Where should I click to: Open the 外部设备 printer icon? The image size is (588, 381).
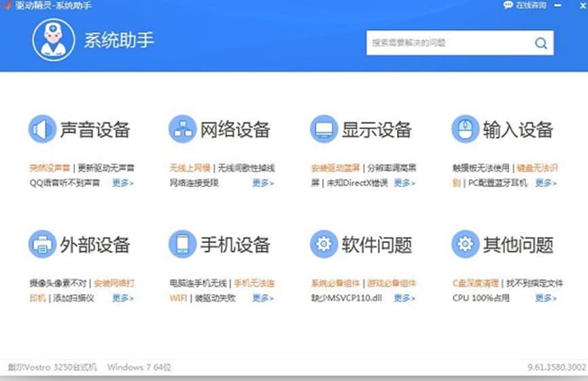[x=42, y=244]
